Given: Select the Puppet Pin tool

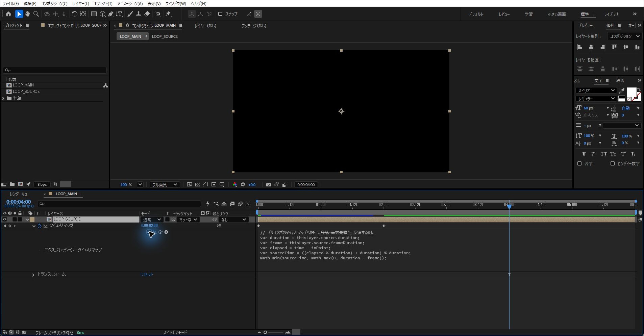Looking at the screenshot, I should tap(168, 14).
